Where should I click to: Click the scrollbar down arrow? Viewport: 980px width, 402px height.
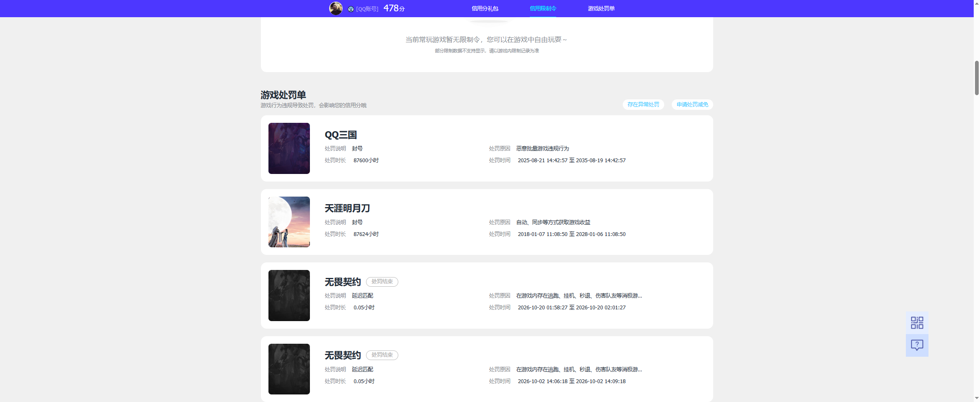977,398
